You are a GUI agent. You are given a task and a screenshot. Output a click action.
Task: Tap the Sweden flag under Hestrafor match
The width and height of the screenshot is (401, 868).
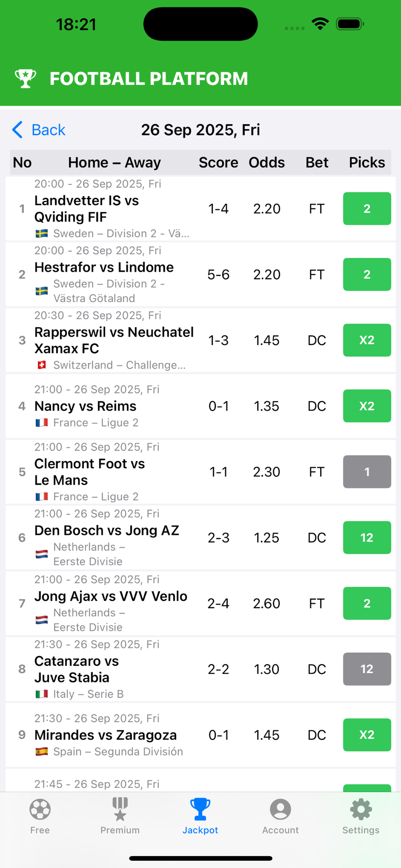point(42,291)
